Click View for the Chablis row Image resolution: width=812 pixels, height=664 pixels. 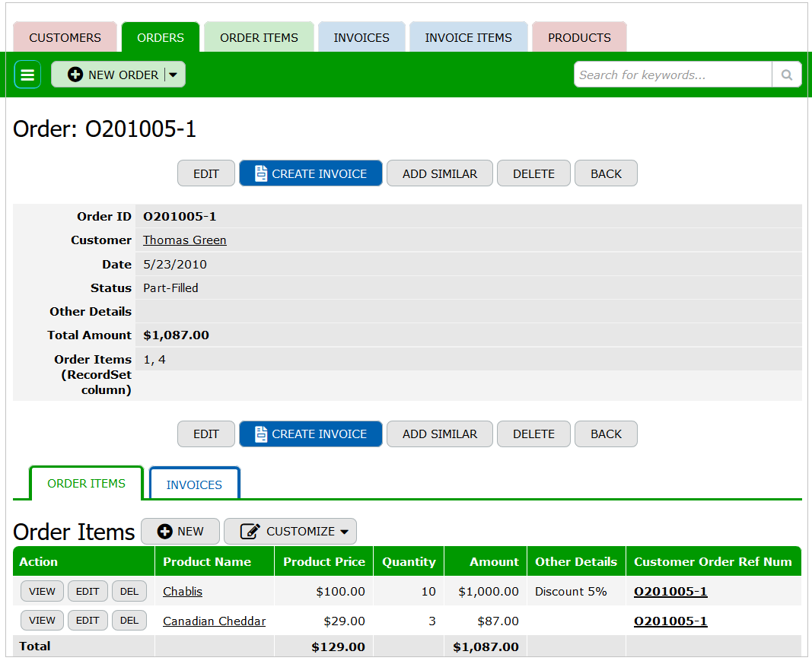42,591
